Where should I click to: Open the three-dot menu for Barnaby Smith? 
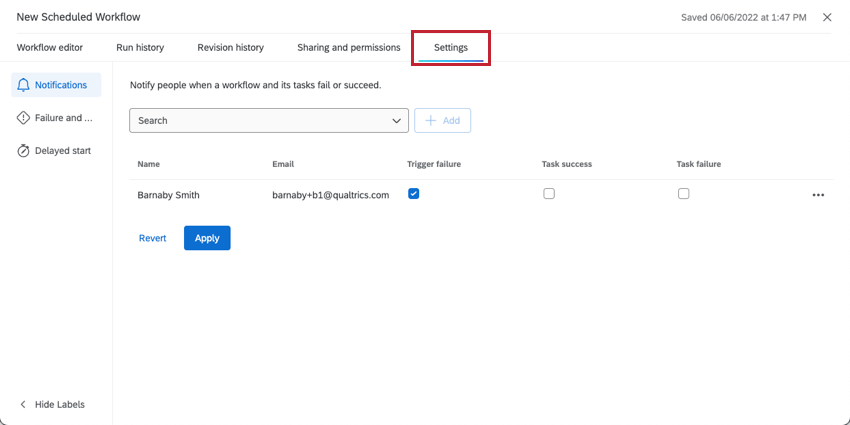[818, 195]
